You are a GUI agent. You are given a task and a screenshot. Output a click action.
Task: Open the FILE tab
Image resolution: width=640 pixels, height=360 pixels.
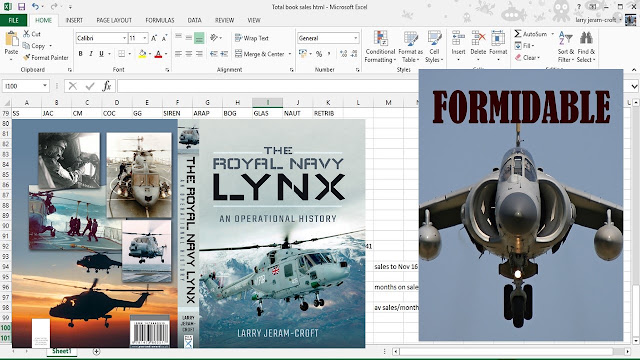tap(13, 20)
